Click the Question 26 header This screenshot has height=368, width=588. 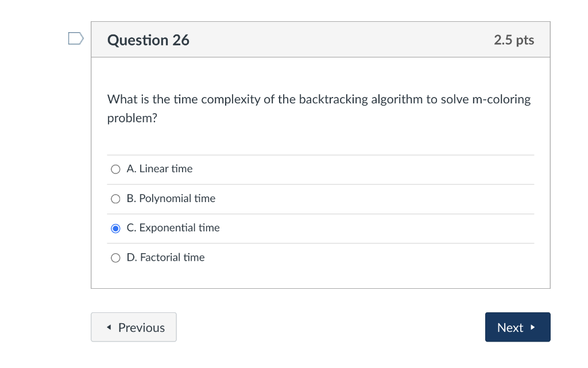pyautogui.click(x=148, y=40)
